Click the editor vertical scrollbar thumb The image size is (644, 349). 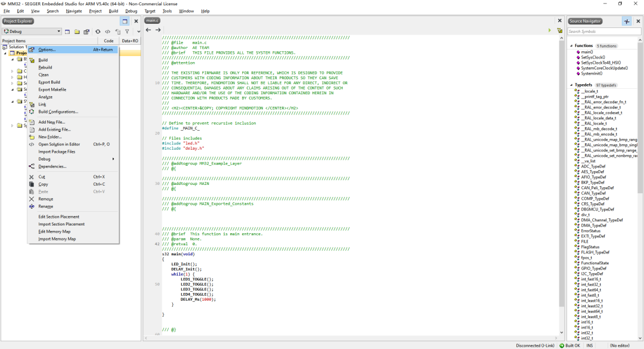coord(562,175)
